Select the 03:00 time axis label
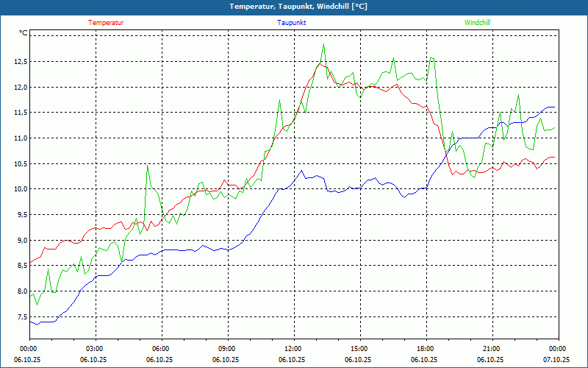The height and width of the screenshot is (368, 588). (95, 349)
